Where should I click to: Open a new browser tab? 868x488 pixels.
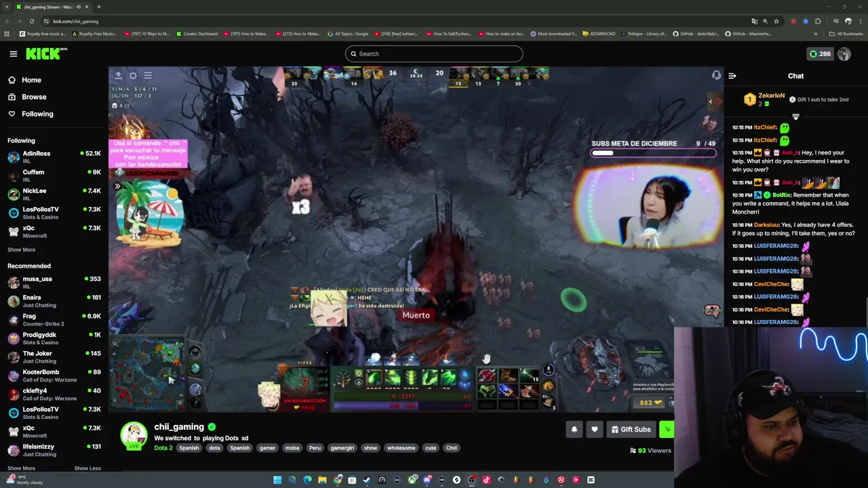tap(98, 7)
